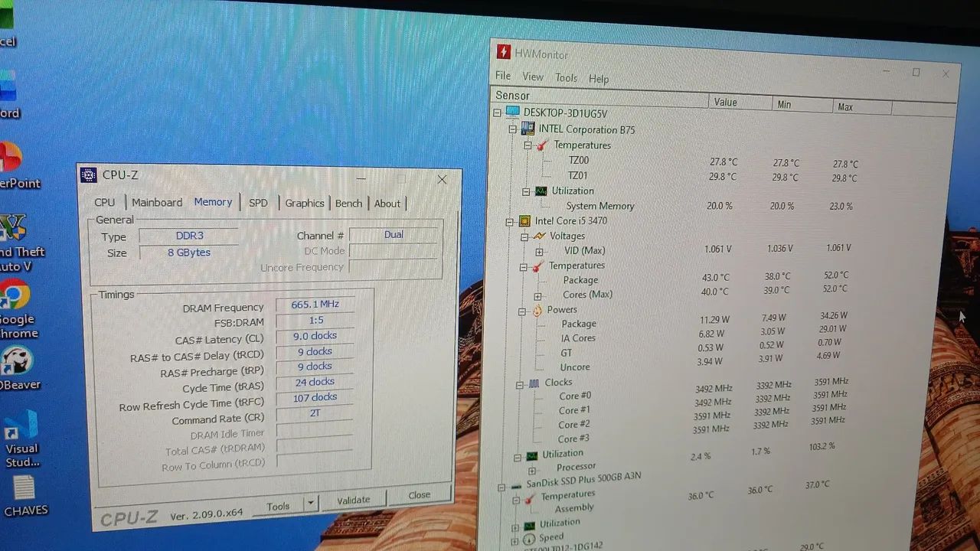The height and width of the screenshot is (551, 980).
Task: Select the Assembly temperature row
Action: pos(574,508)
